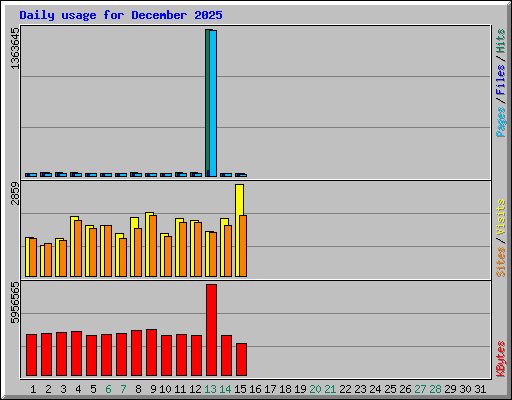Click the 'Files' legend label
Screen dimensions: 512x400
coord(500,79)
